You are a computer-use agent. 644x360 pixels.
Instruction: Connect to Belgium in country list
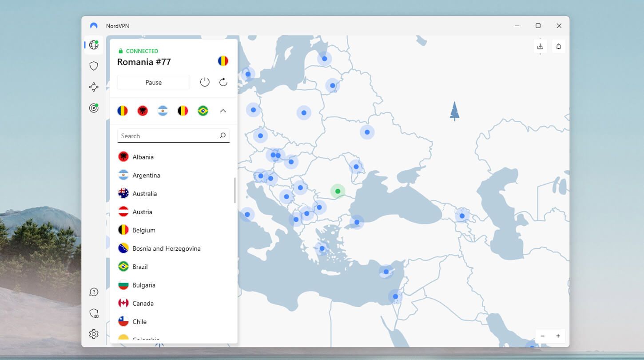click(174, 230)
